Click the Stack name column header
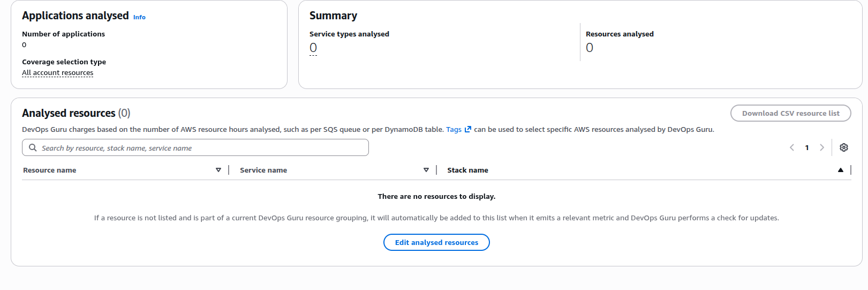 (467, 170)
